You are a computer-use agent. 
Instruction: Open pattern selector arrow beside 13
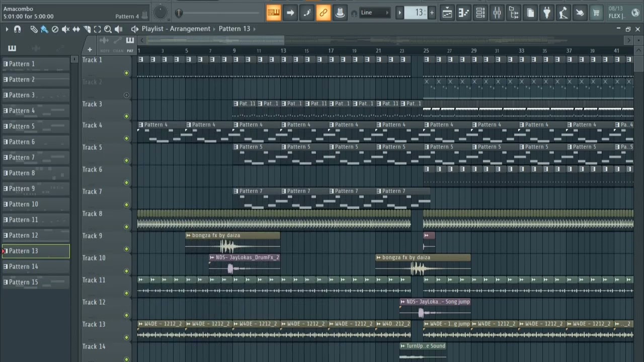tap(400, 13)
